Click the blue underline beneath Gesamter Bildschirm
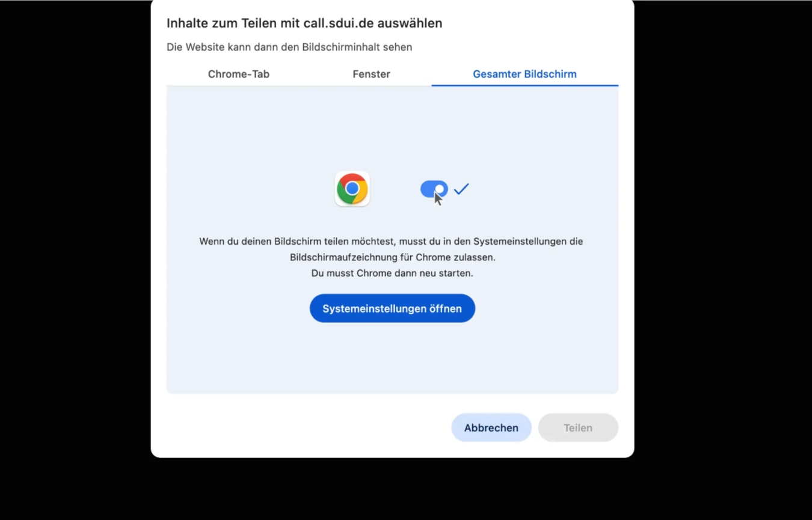The image size is (812, 520). pyautogui.click(x=524, y=85)
